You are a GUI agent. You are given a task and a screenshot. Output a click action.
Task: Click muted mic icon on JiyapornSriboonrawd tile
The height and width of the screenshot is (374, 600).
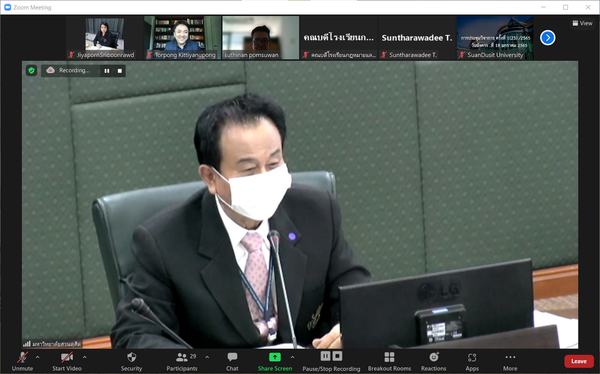click(71, 55)
